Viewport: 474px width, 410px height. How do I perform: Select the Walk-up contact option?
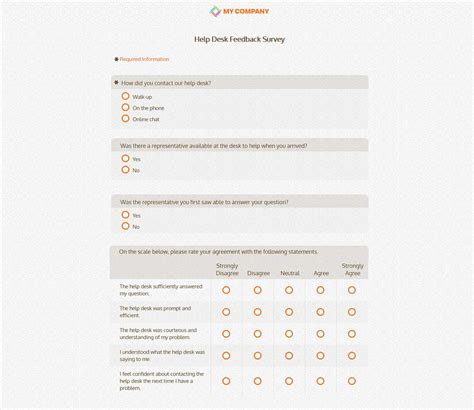[x=125, y=96]
